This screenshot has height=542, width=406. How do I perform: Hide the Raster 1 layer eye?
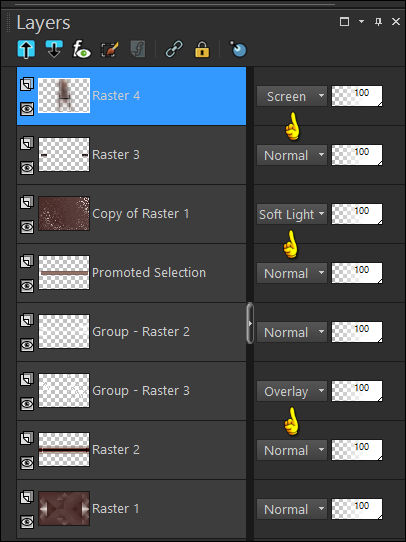[27, 522]
